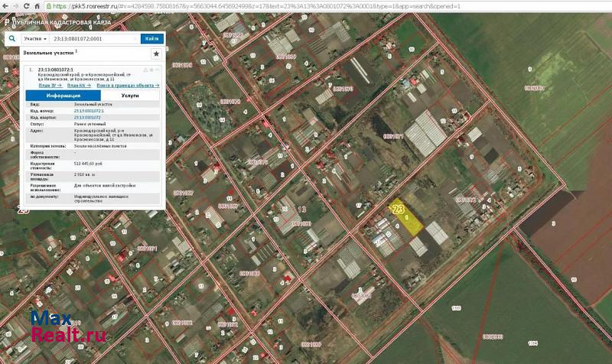Open the План ЗУ link

(50, 85)
